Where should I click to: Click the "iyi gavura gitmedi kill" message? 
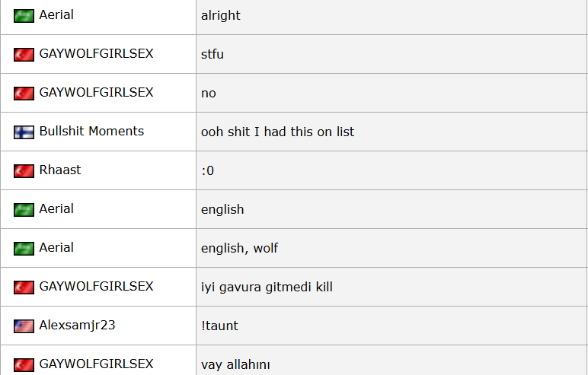coord(267,287)
